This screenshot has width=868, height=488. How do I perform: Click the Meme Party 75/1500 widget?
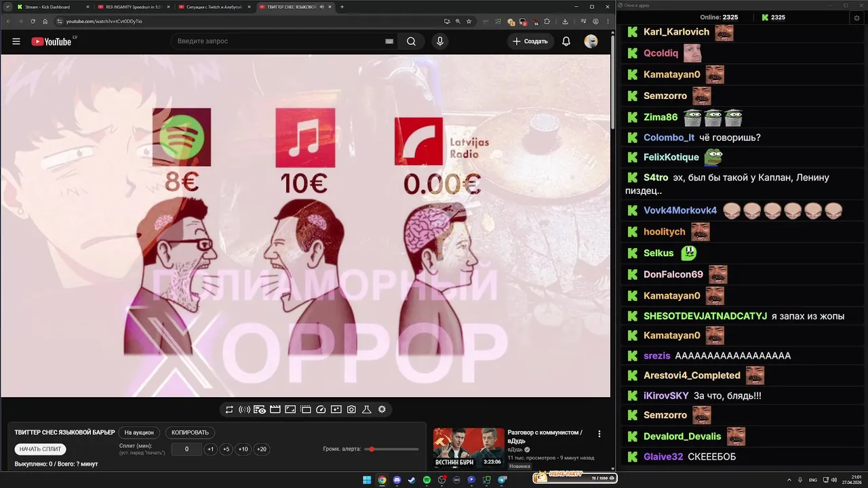[x=574, y=478]
